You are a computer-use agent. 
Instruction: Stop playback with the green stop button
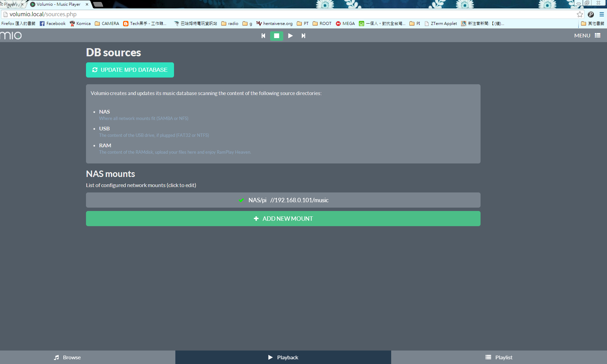[x=277, y=36]
